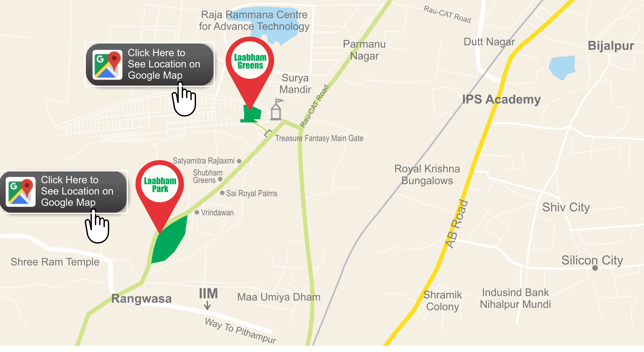644x352 pixels.
Task: Select the Silicon City location dot
Action: (x=595, y=268)
